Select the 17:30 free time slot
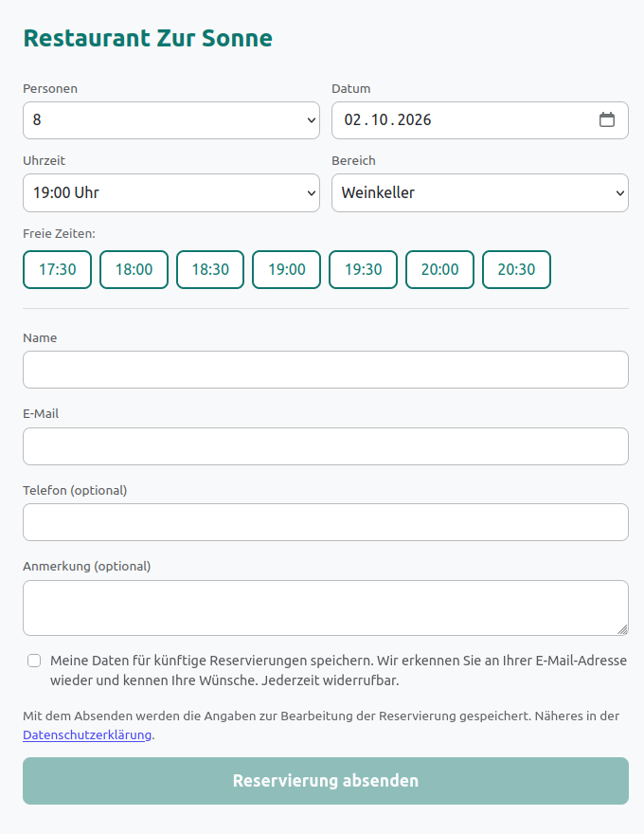Viewport: 644px width, 834px height. pos(58,270)
